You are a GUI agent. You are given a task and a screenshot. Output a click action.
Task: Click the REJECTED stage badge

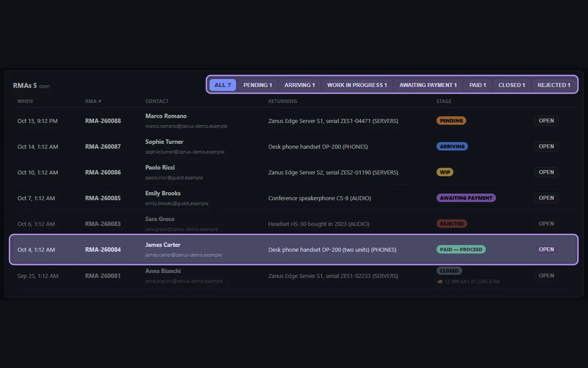tap(452, 224)
